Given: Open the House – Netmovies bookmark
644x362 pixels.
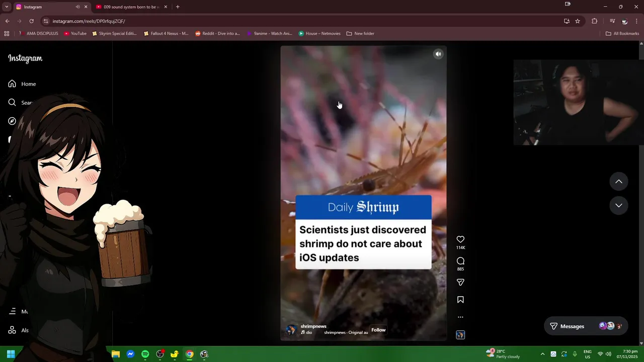Looking at the screenshot, I should [x=319, y=34].
